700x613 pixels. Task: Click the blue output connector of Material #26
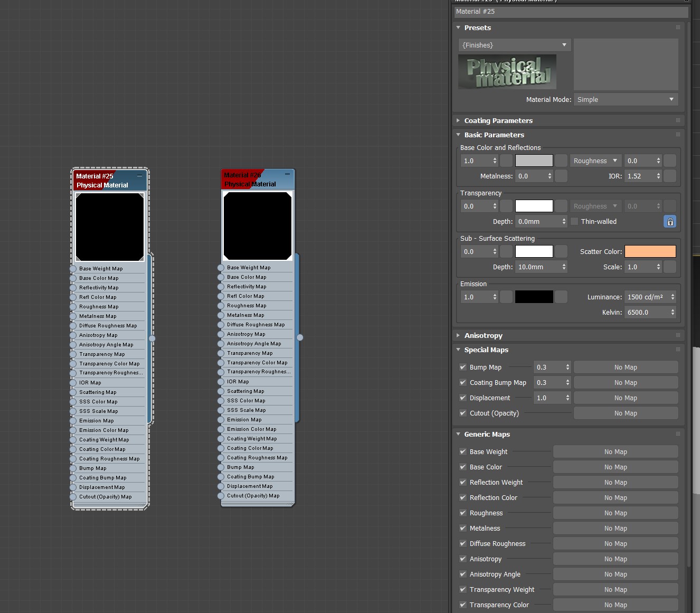299,336
